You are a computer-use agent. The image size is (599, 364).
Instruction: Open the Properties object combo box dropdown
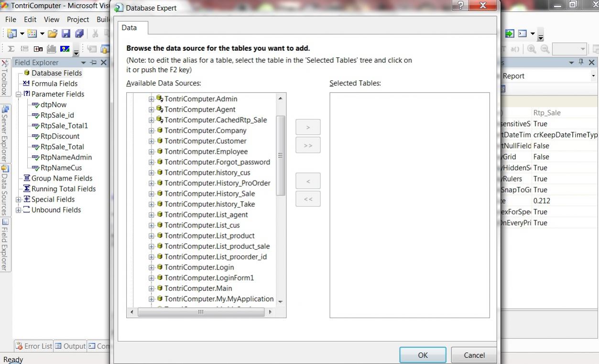click(x=593, y=76)
